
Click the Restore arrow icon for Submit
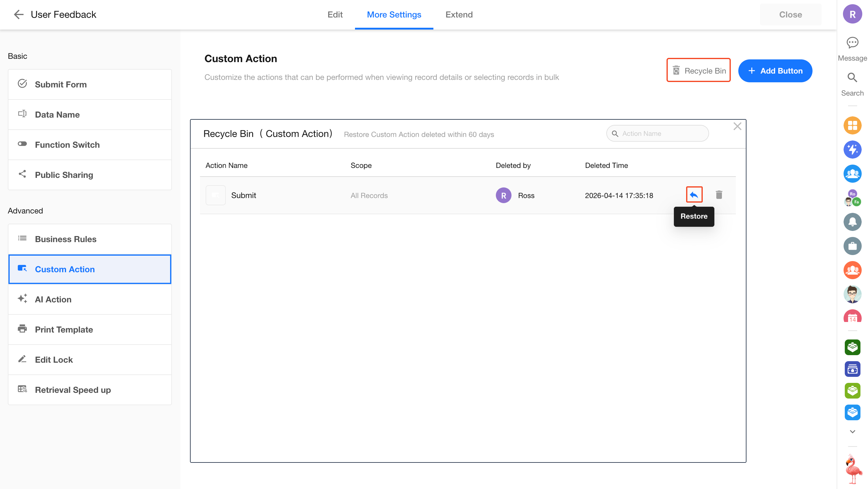tap(694, 195)
